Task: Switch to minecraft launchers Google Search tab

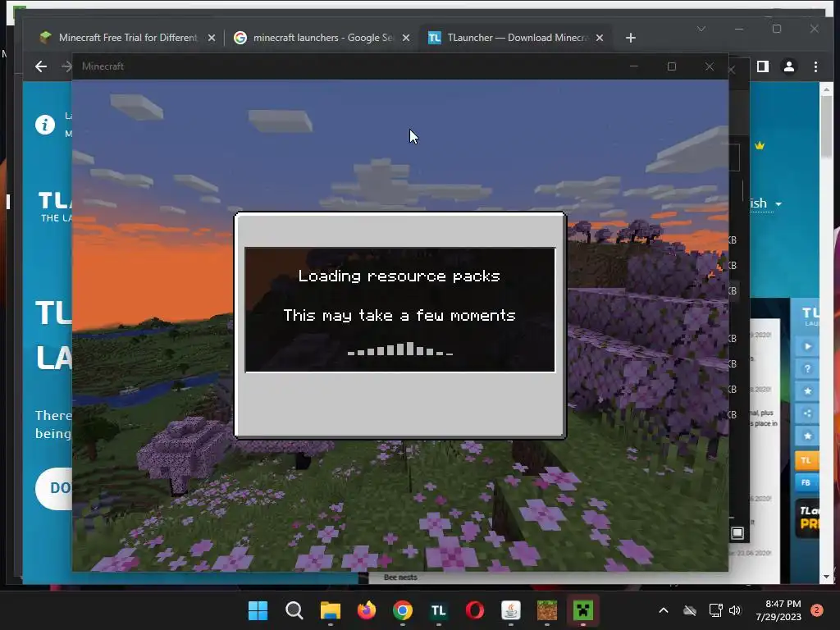Action: click(x=322, y=38)
